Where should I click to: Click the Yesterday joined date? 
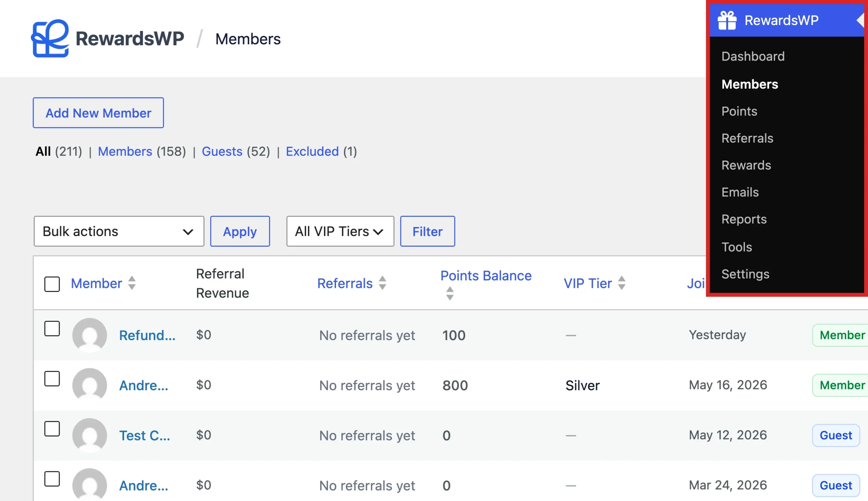click(x=717, y=334)
